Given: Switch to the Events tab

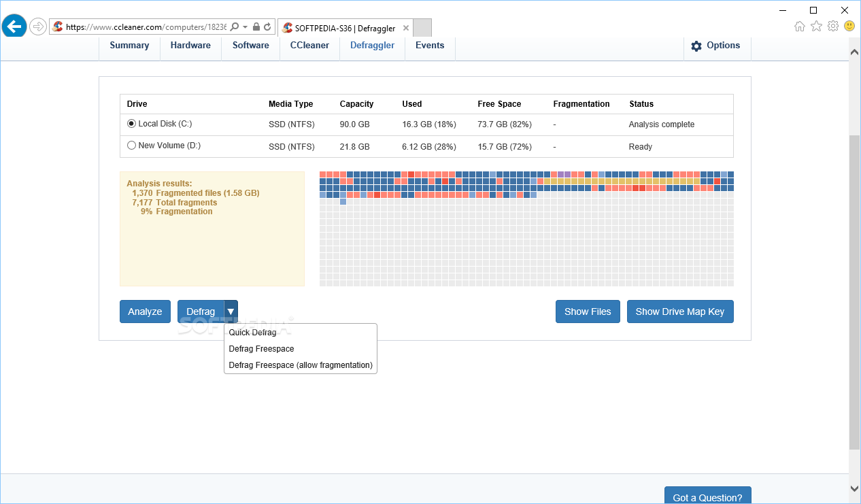Looking at the screenshot, I should (x=430, y=46).
